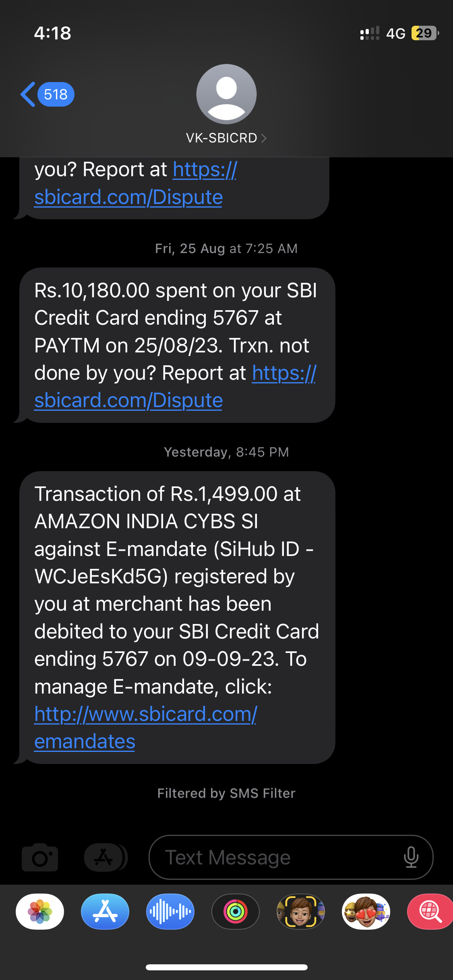The width and height of the screenshot is (453, 980).
Task: Open the sbicard.com/emandates link
Action: [145, 727]
